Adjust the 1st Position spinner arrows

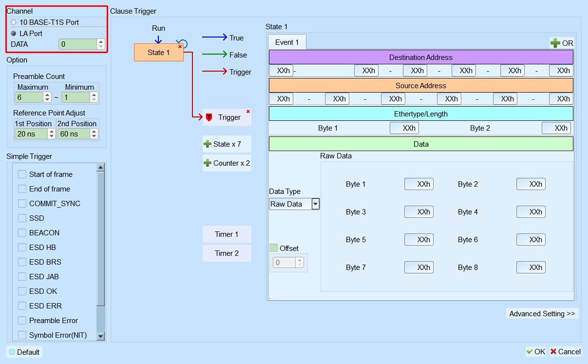tap(51, 134)
